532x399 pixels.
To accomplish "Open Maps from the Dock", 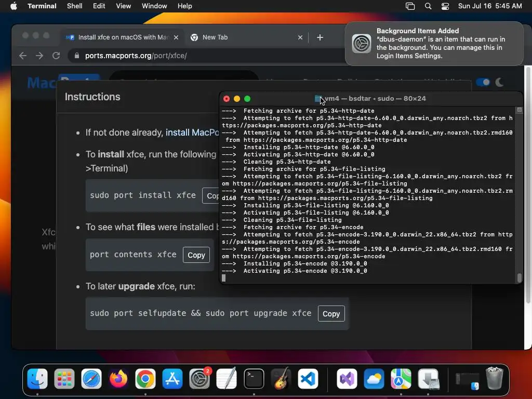I will [x=401, y=379].
